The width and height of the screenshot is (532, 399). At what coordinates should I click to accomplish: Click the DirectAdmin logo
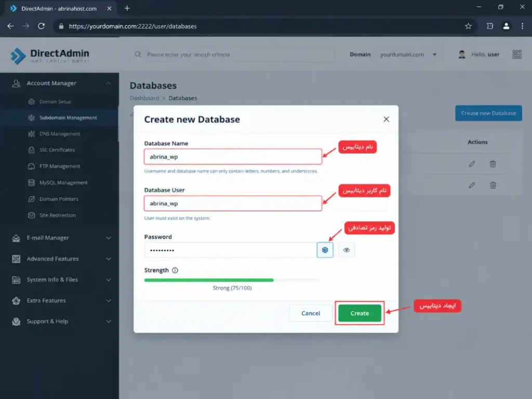tap(50, 56)
